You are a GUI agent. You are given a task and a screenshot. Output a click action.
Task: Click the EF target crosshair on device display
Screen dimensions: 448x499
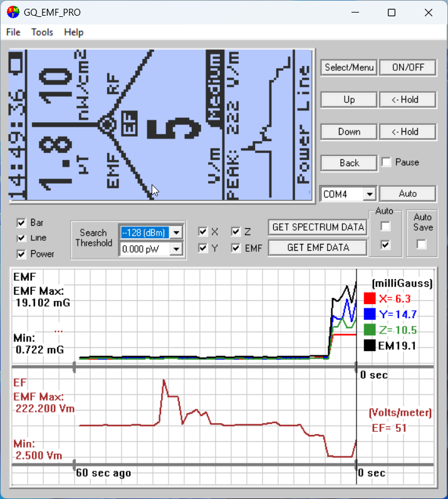107,125
